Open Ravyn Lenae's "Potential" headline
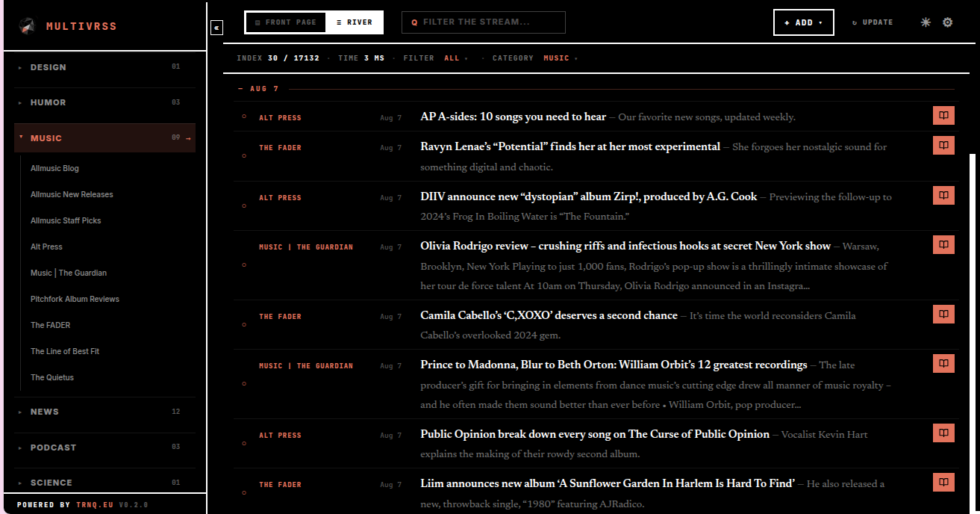This screenshot has width=980, height=514. pyautogui.click(x=570, y=146)
